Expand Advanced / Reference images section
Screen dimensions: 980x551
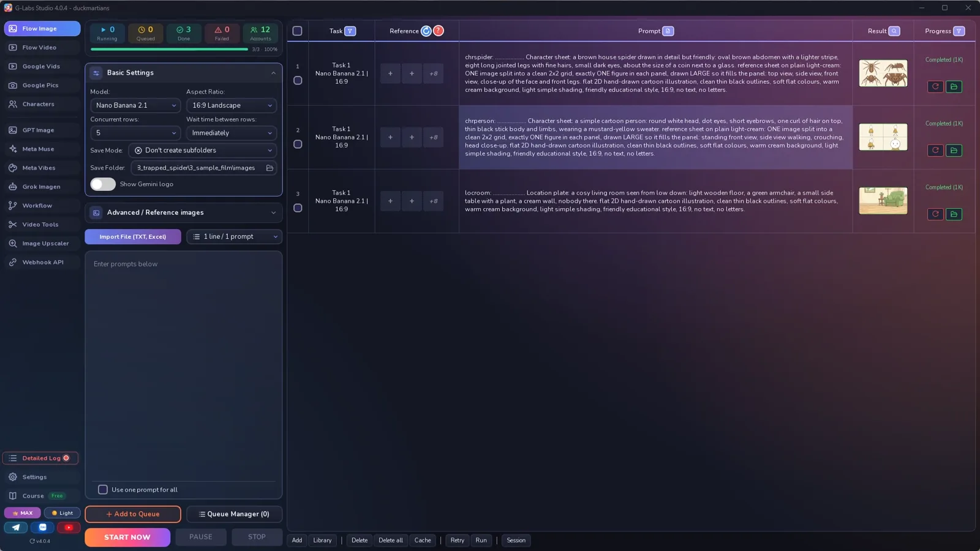pyautogui.click(x=184, y=212)
